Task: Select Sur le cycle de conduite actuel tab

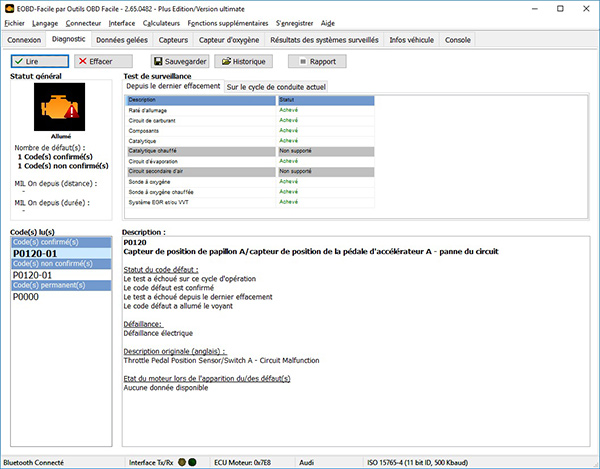Action: (276, 87)
